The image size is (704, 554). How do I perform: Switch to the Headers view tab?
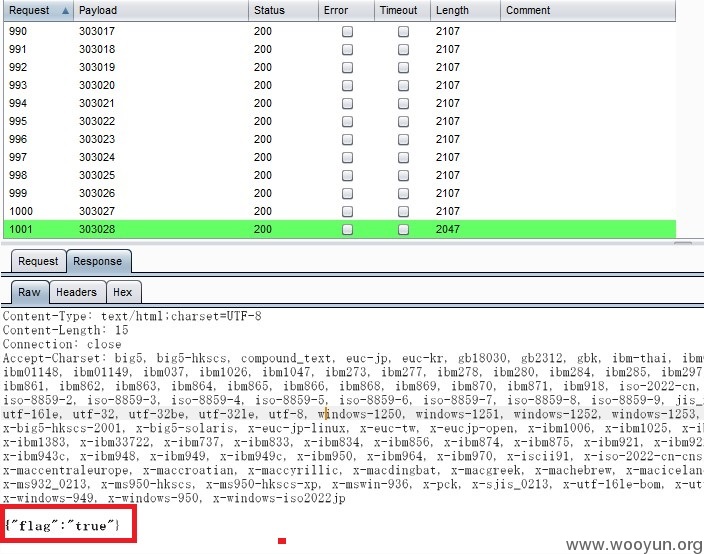[x=77, y=292]
